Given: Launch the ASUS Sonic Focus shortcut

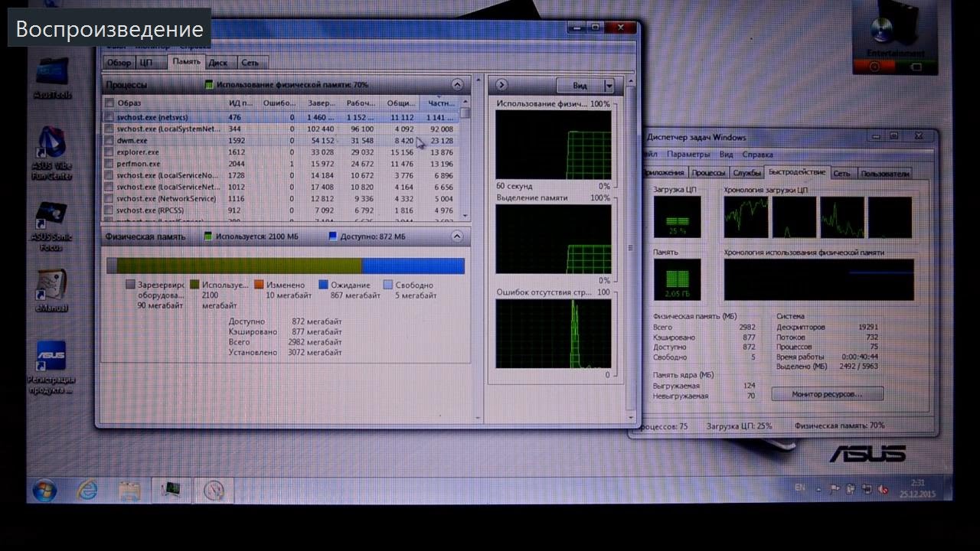Looking at the screenshot, I should point(51,224).
